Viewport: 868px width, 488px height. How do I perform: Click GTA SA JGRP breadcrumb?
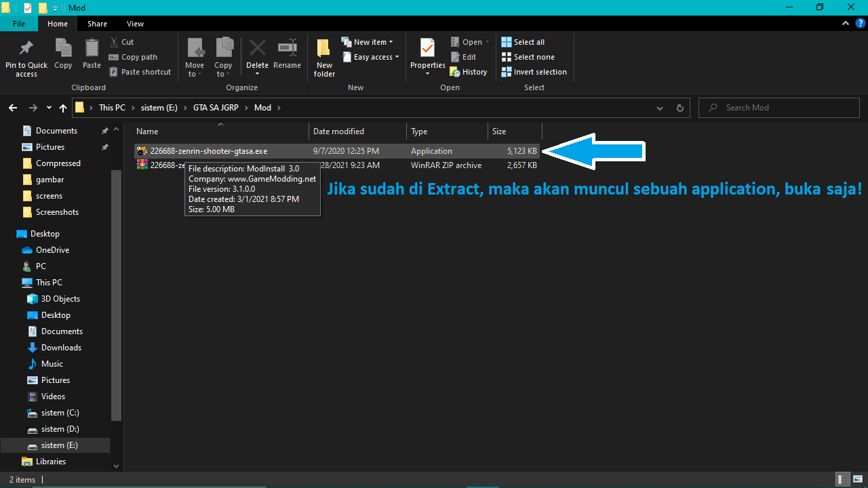tap(216, 108)
